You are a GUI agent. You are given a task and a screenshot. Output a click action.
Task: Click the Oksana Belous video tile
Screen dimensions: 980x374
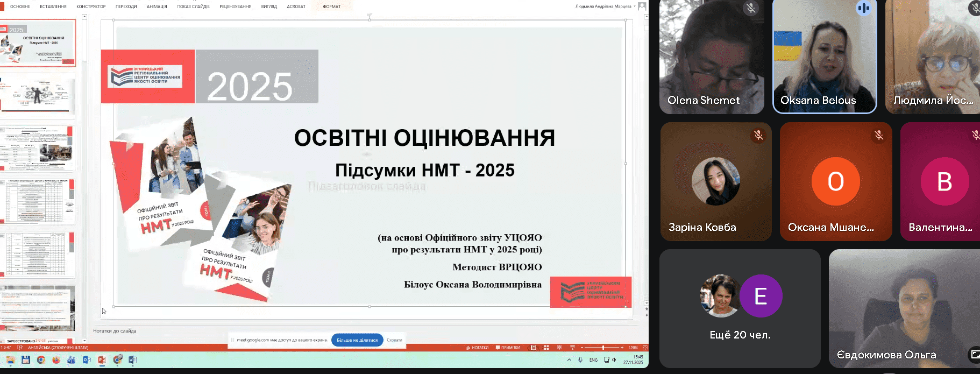pyautogui.click(x=825, y=57)
